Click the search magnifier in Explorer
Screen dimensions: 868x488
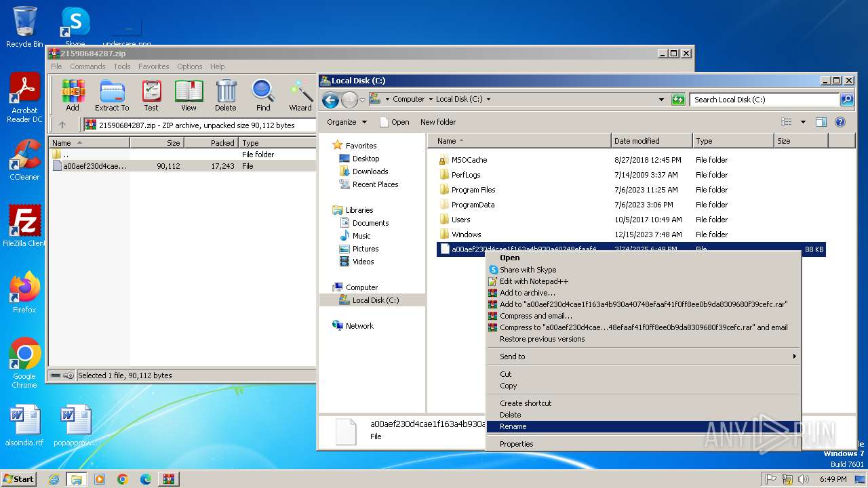pos(847,100)
